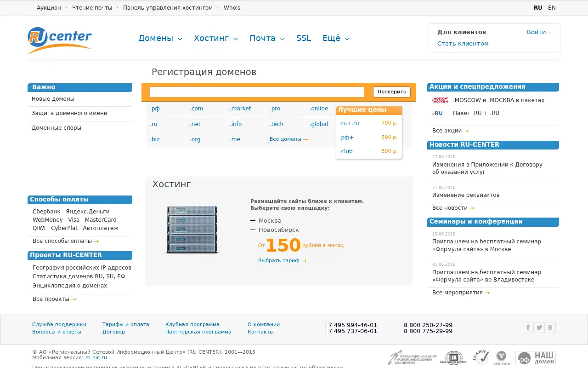Image resolution: width=588 pixels, height=368 pixels.
Task: Open Энциклопедия о доменах project link
Action: pyautogui.click(x=70, y=286)
